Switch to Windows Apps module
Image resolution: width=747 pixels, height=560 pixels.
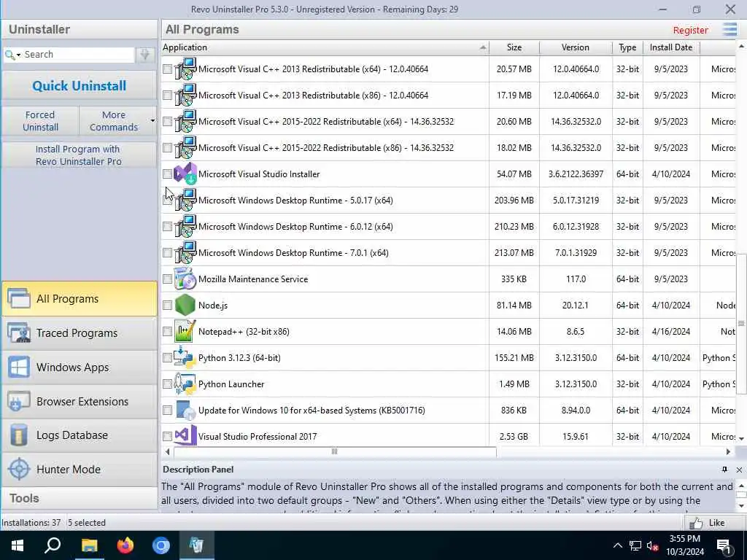pos(80,367)
